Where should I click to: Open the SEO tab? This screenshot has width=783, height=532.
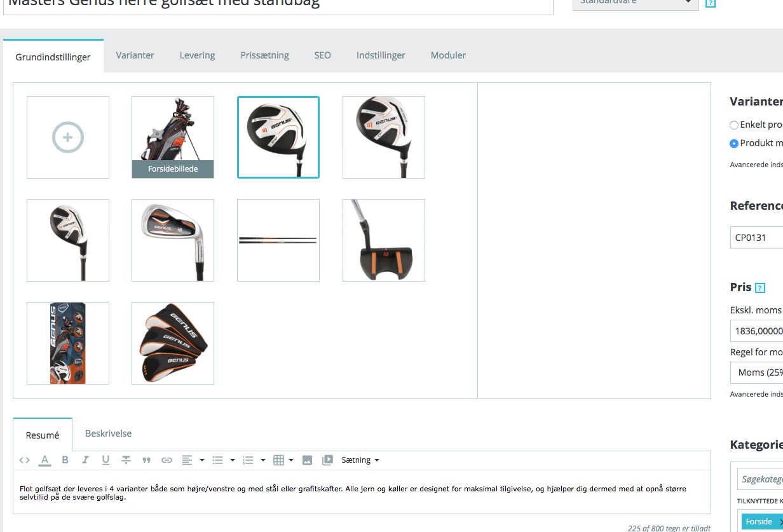click(x=322, y=55)
